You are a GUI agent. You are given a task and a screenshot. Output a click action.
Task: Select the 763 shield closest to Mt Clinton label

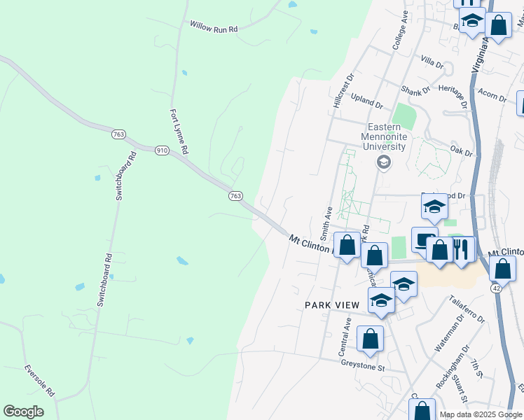pyautogui.click(x=235, y=196)
